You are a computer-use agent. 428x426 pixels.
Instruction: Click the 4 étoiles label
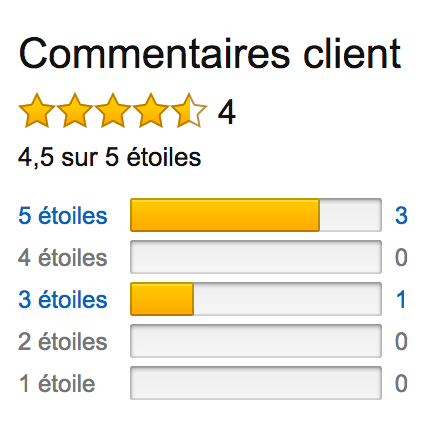[x=63, y=257]
